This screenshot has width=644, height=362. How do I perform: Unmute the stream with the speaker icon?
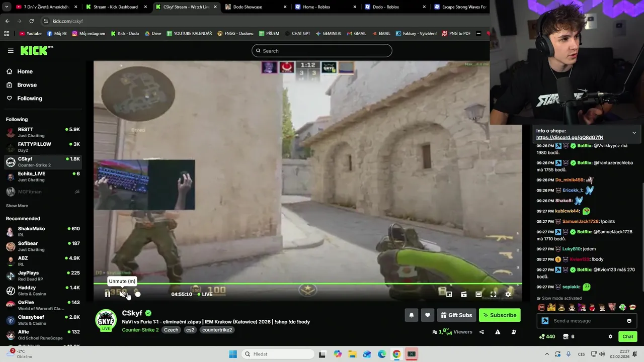(x=122, y=294)
